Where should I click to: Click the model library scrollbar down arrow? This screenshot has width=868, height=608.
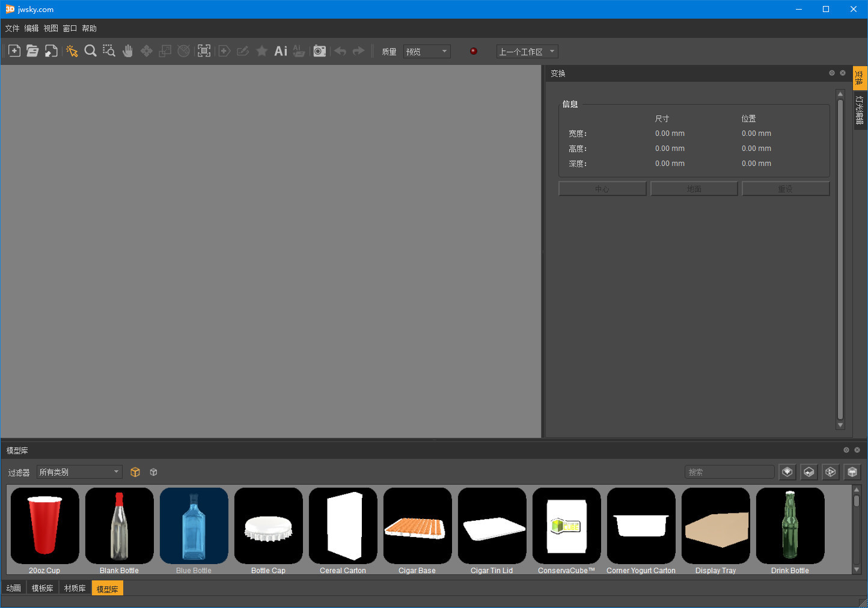coord(857,570)
